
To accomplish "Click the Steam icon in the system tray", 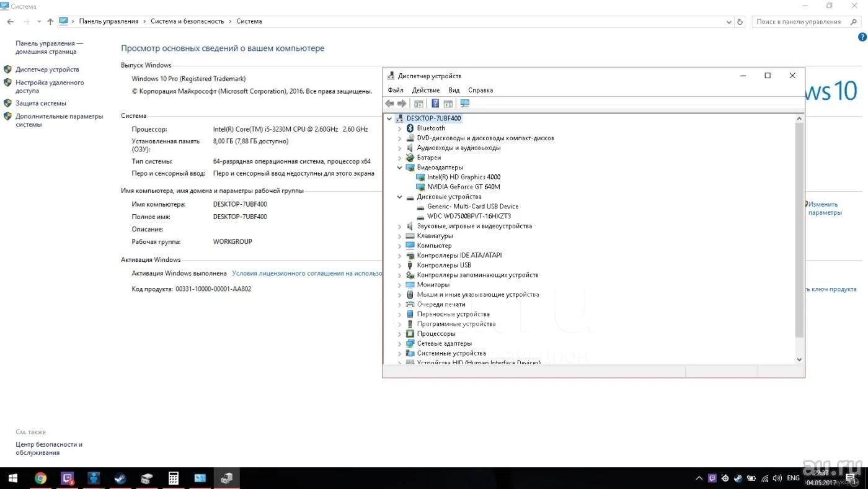I will click(738, 478).
